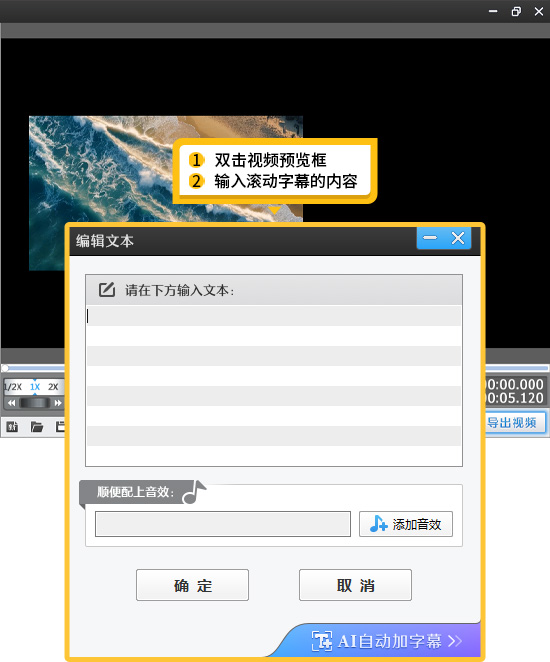The height and width of the screenshot is (662, 550).
Task: Click the playback progress bar handle
Action: point(5,368)
